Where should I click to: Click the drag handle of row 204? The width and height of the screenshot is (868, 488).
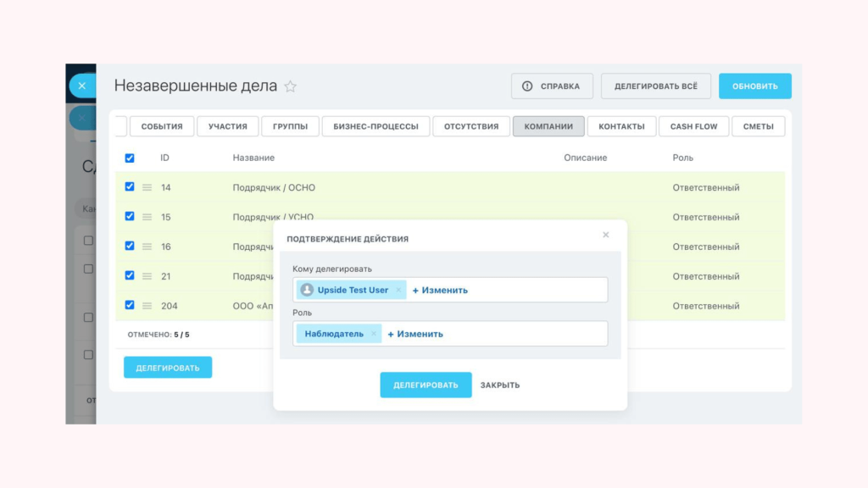[x=147, y=306]
